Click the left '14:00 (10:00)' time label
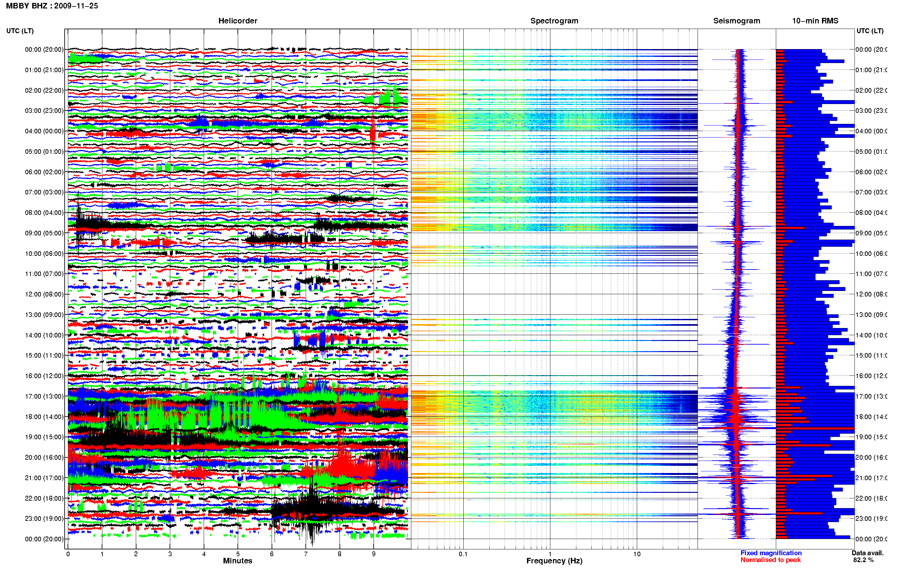This screenshot has height=578, width=924. (44, 335)
